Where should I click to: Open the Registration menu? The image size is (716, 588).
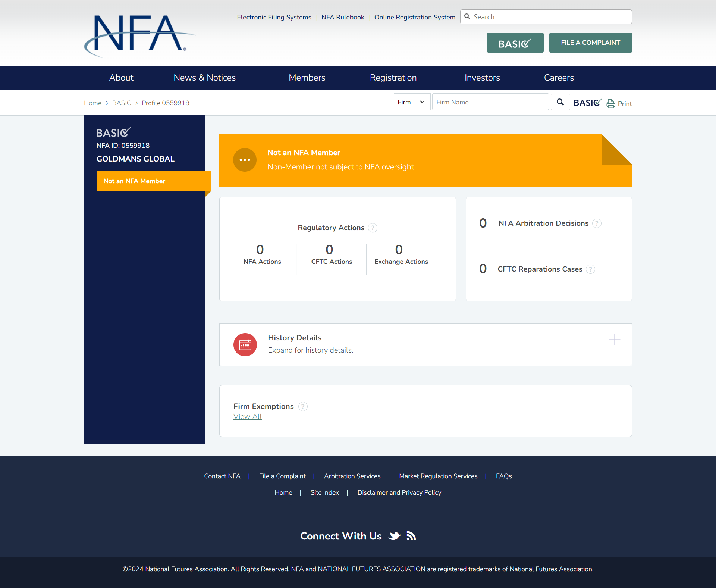pos(393,78)
